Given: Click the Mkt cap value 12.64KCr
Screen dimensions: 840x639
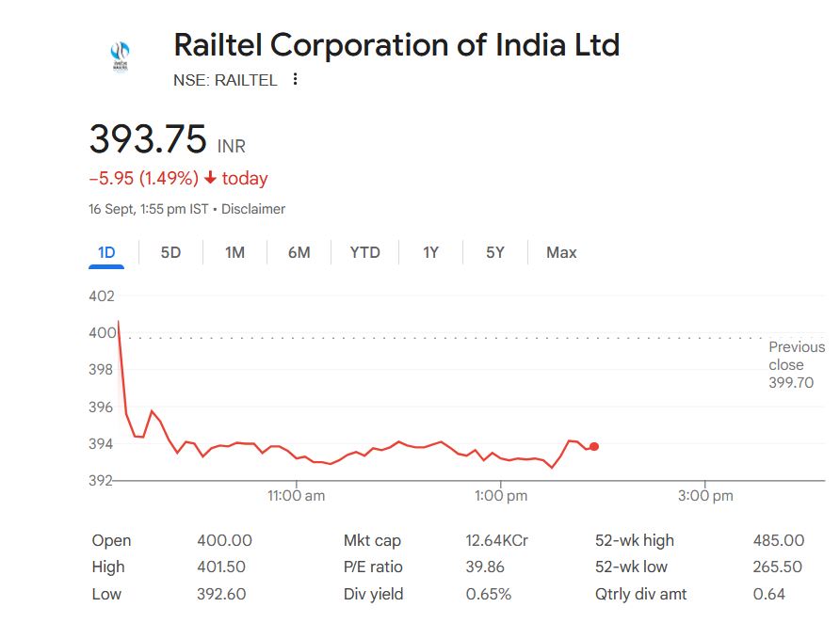Looking at the screenshot, I should pyautogui.click(x=496, y=540).
